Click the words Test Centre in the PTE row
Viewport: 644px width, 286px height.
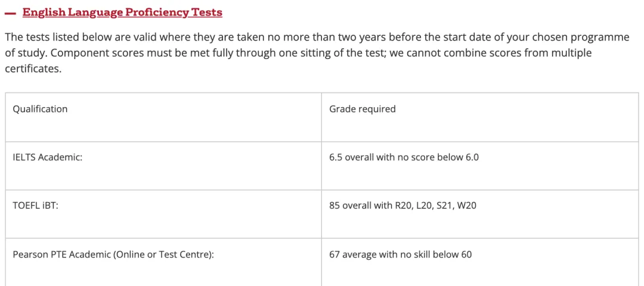tap(188, 254)
